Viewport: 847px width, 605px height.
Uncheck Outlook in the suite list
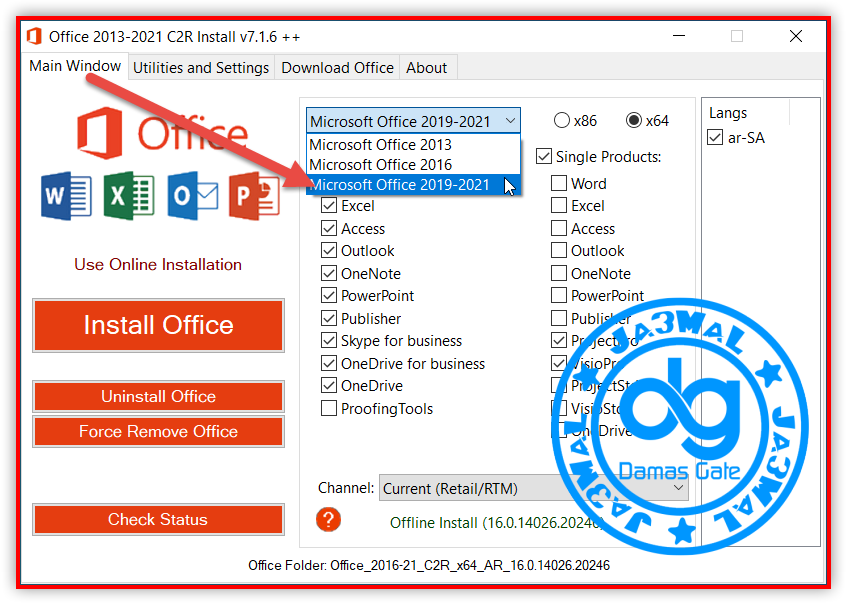[x=329, y=251]
